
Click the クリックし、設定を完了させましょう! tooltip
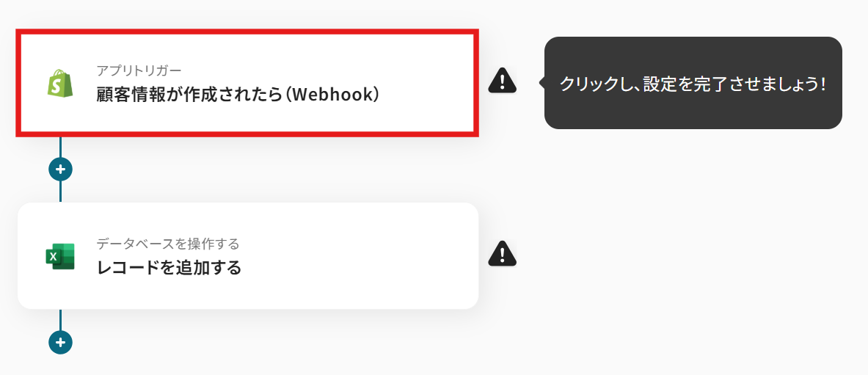point(693,83)
